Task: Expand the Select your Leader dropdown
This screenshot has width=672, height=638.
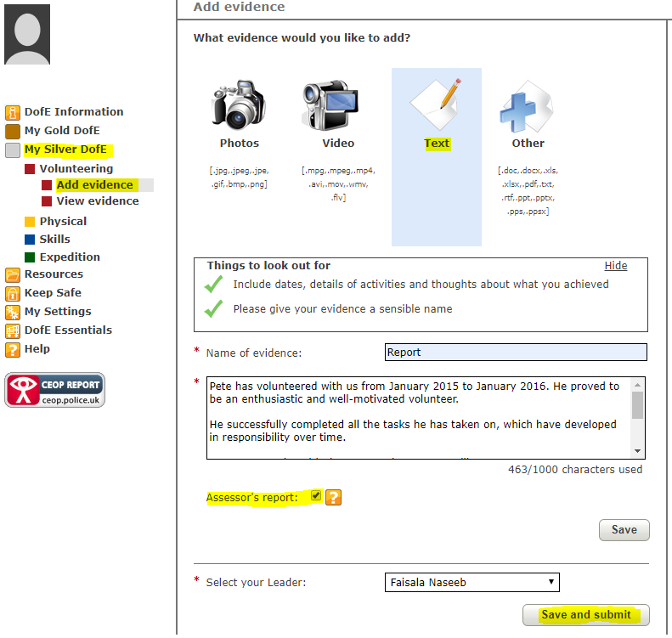Action: tap(472, 583)
